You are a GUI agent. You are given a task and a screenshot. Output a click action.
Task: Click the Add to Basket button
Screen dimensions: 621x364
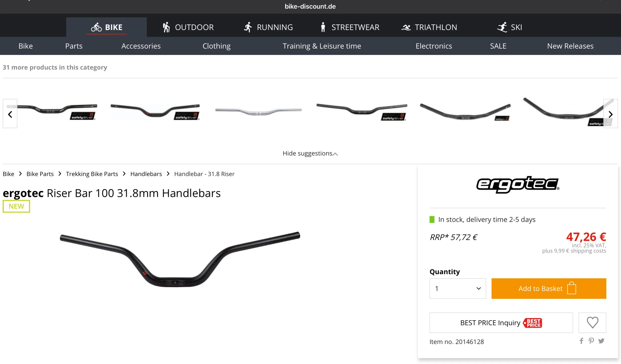(x=548, y=288)
